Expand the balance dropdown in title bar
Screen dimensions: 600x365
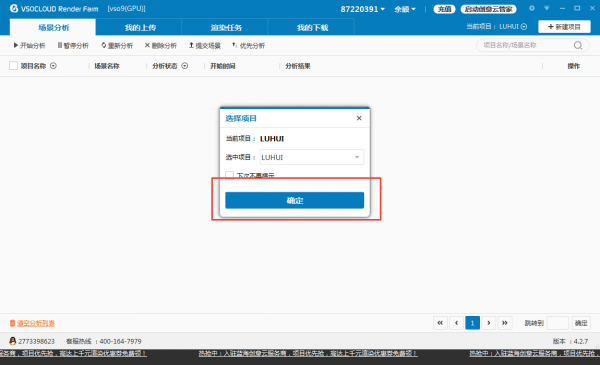tap(405, 9)
